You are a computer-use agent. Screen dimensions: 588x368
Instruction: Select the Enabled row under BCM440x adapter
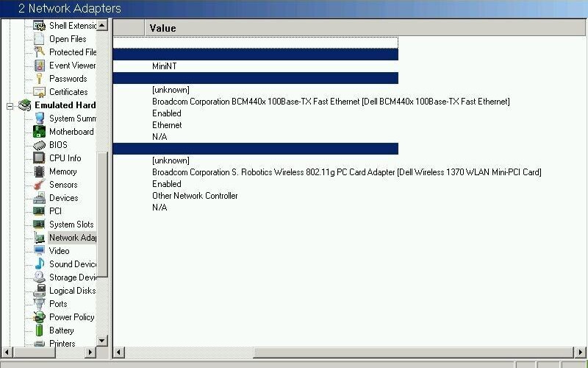pyautogui.click(x=167, y=113)
